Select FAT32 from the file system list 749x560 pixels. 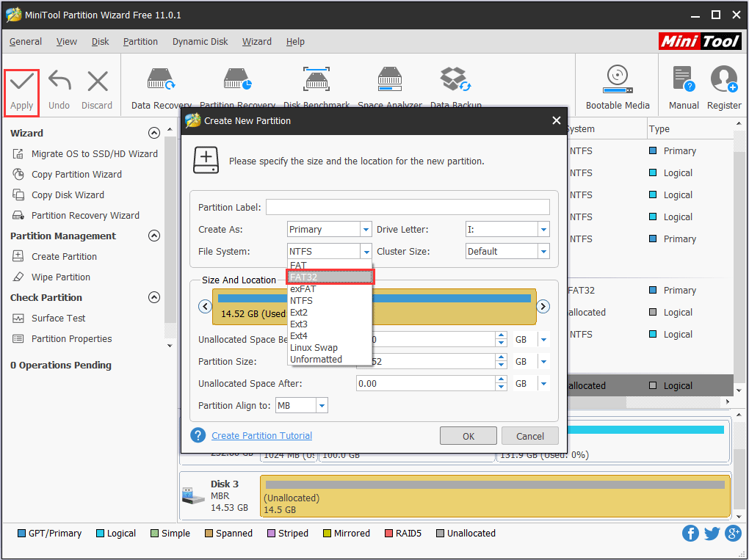329,277
